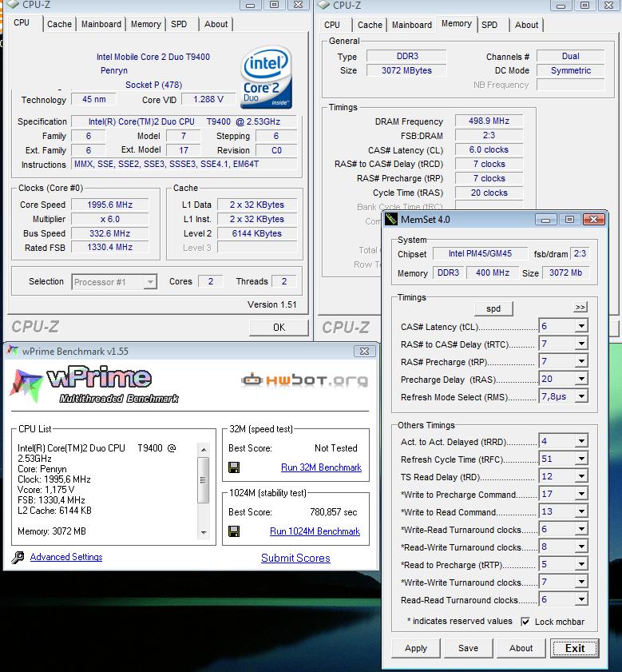Click Apply button in MemSet
Screen dimensions: 622x672
(x=415, y=648)
